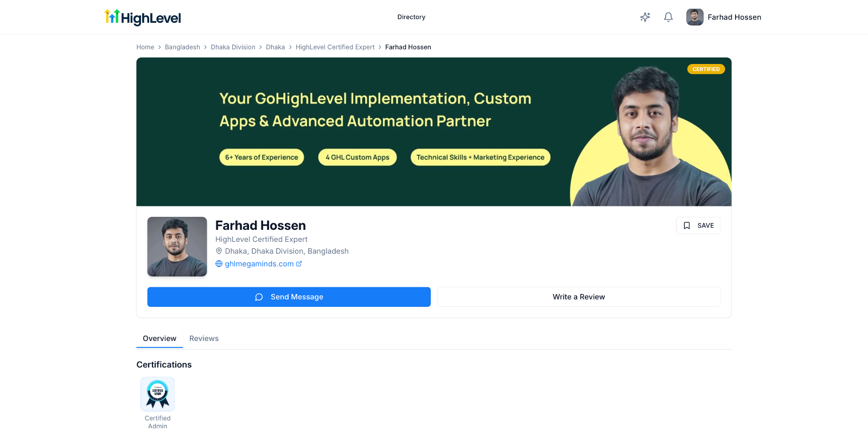Click the Certifications section heading
This screenshot has height=438, width=868.
[164, 365]
